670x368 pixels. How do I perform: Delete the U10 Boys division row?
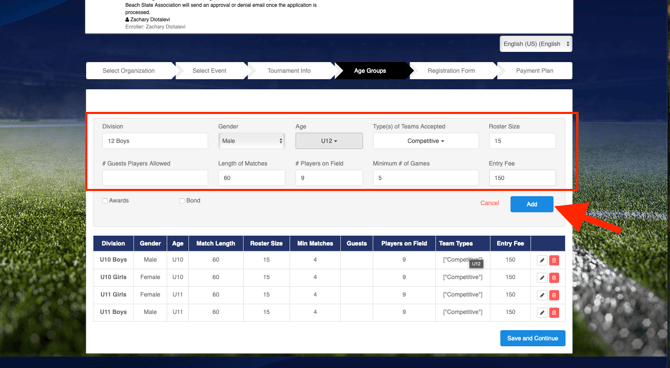[x=554, y=260]
